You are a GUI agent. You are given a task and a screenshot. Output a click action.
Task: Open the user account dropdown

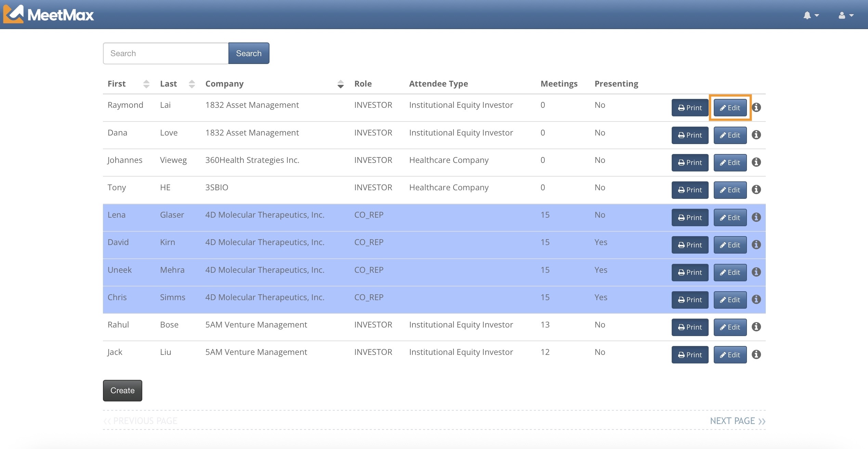846,15
